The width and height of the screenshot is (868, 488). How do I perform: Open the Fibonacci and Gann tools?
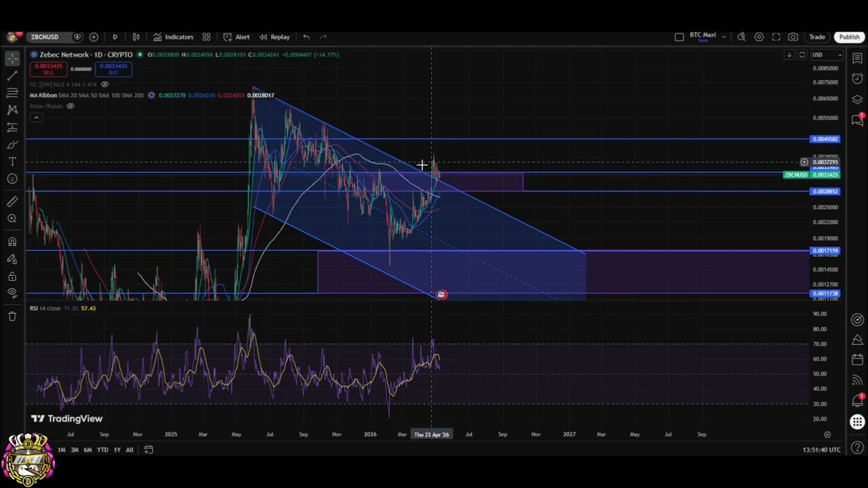[12, 93]
